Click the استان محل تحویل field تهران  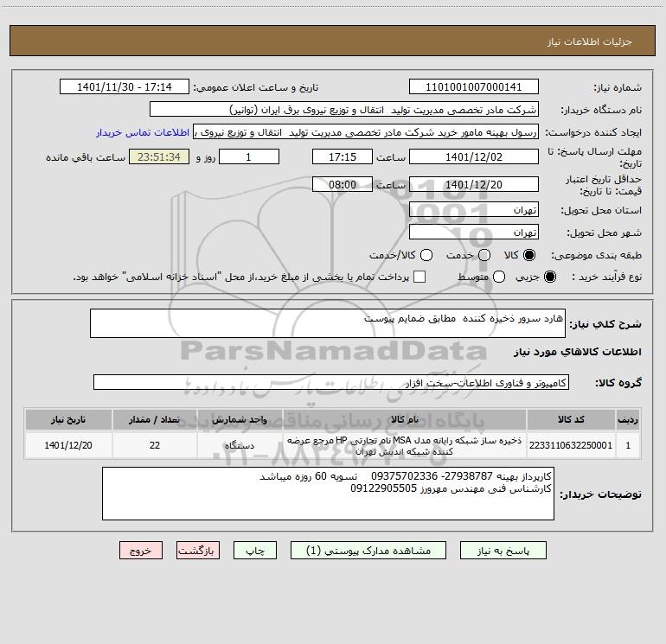tap(474, 210)
